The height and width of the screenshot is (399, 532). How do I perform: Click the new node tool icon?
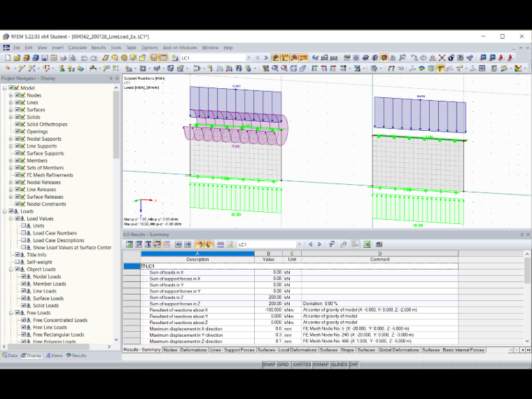(8, 69)
